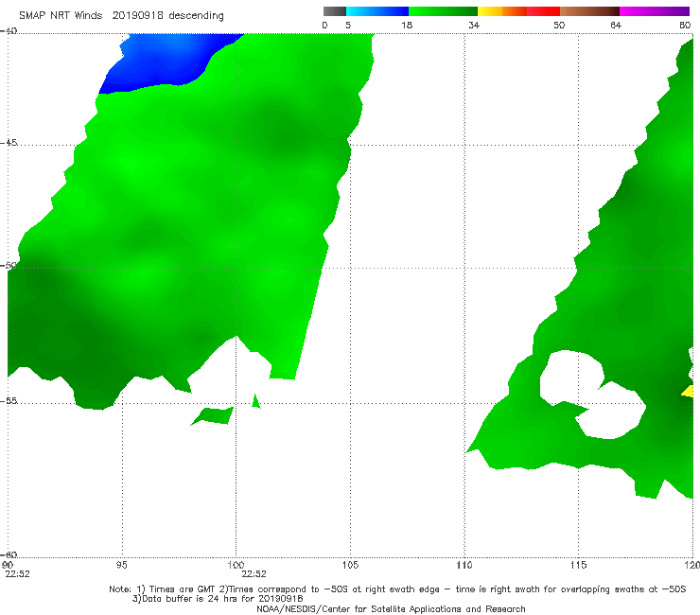Click the gray segment of the wind color bar
This screenshot has width=700, height=615.
tap(335, 11)
